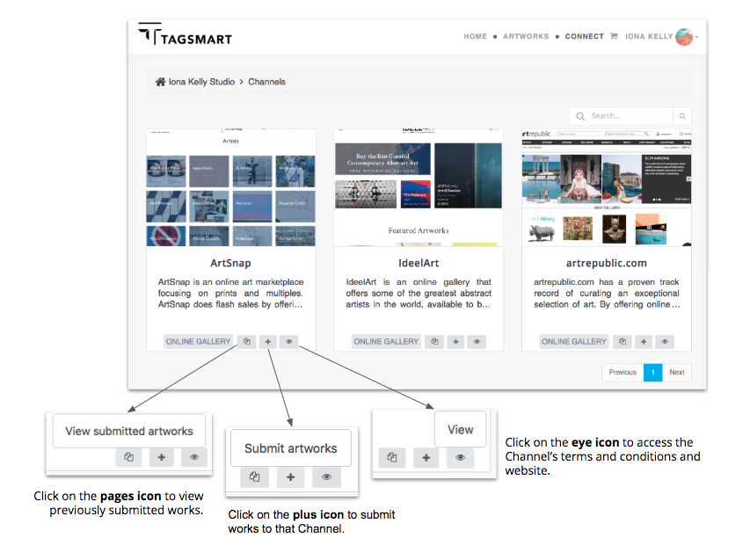Click the ArtSnap description text
Screen dimensions: 750x560
pos(230,293)
